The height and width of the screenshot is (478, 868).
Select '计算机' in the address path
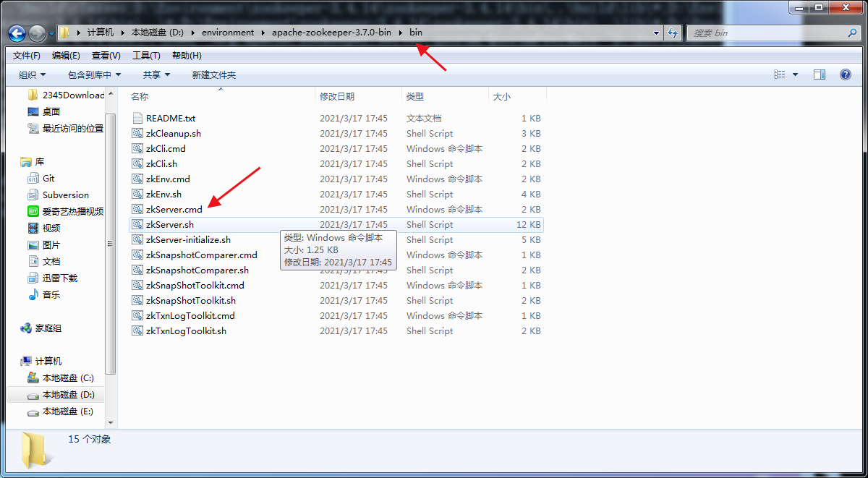101,33
